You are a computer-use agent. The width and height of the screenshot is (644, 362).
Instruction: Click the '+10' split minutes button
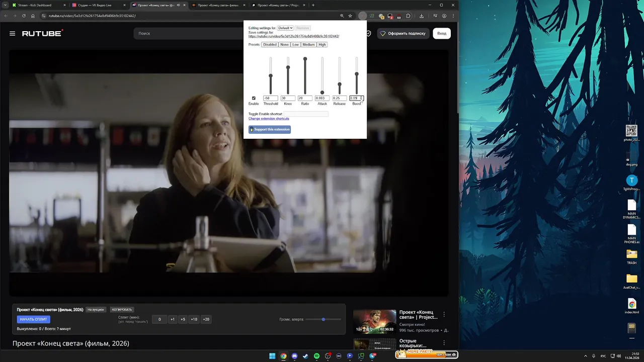coord(194,319)
